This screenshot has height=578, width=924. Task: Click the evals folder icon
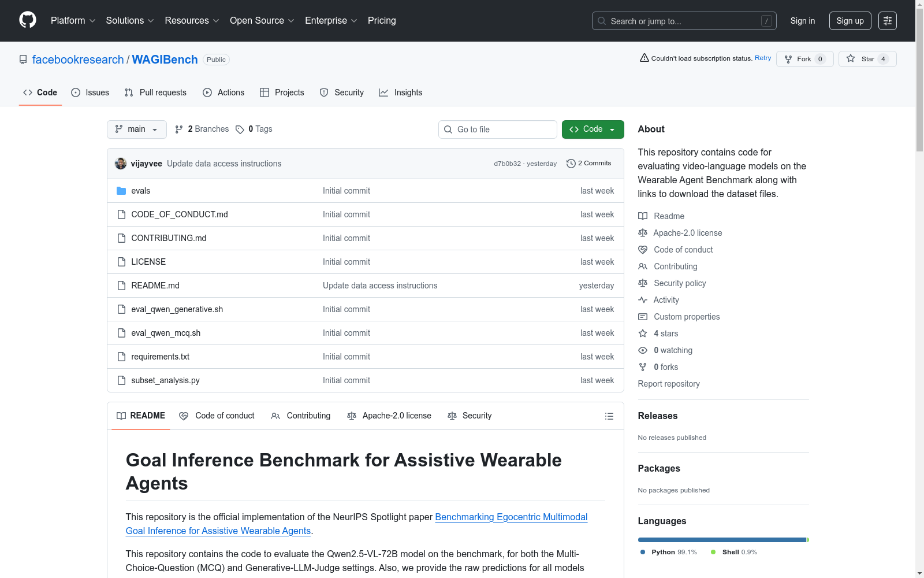(x=121, y=191)
